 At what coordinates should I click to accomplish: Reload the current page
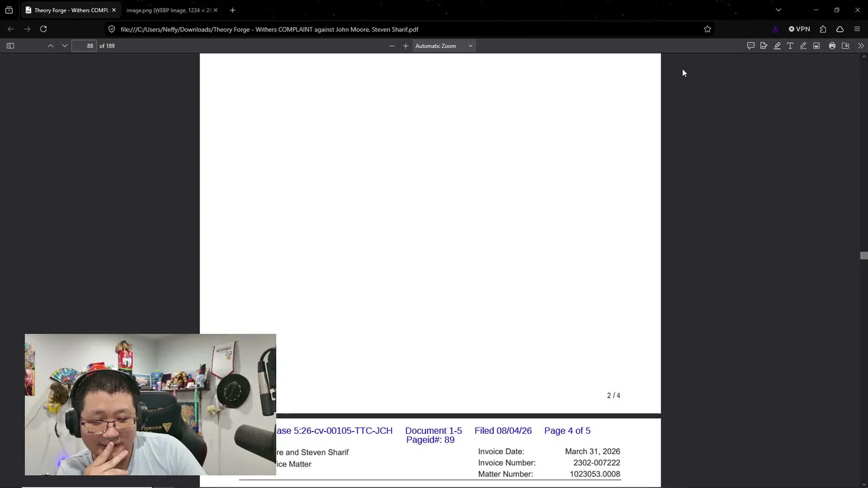click(43, 28)
